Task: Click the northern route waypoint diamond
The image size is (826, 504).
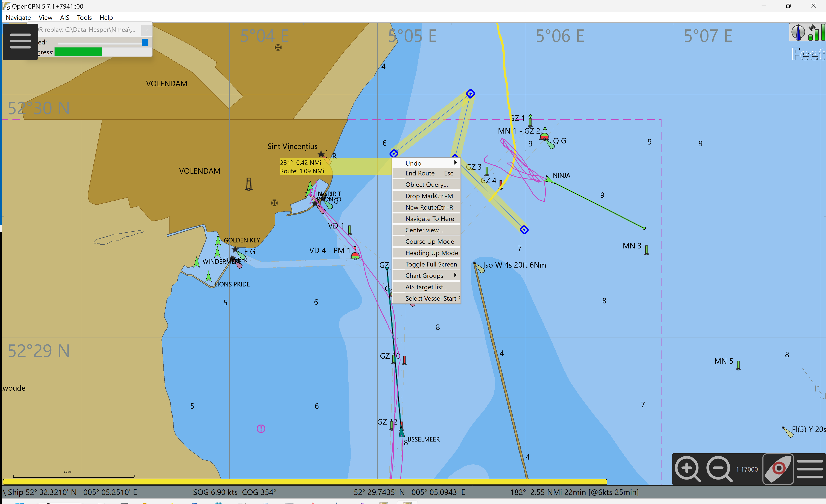Action: click(x=470, y=94)
